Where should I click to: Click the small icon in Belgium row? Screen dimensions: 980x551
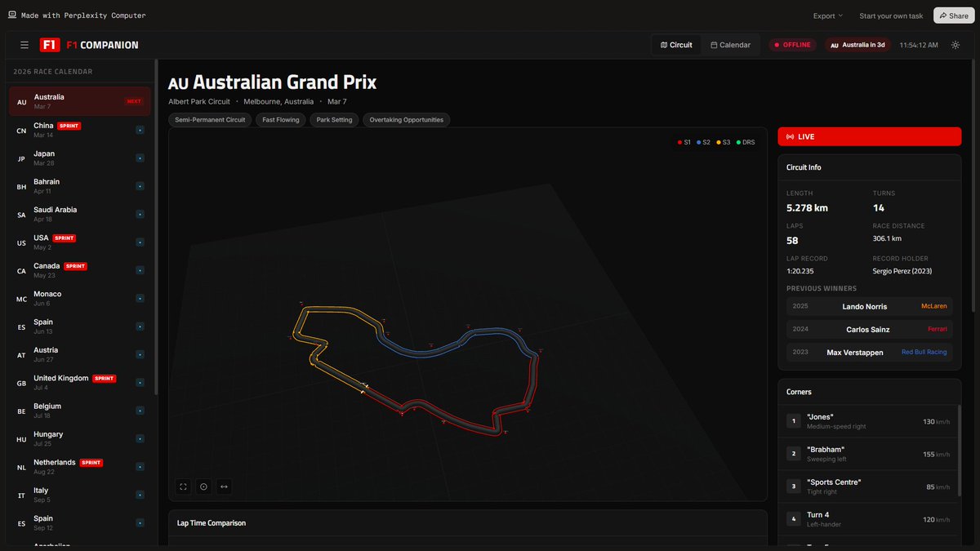[140, 411]
